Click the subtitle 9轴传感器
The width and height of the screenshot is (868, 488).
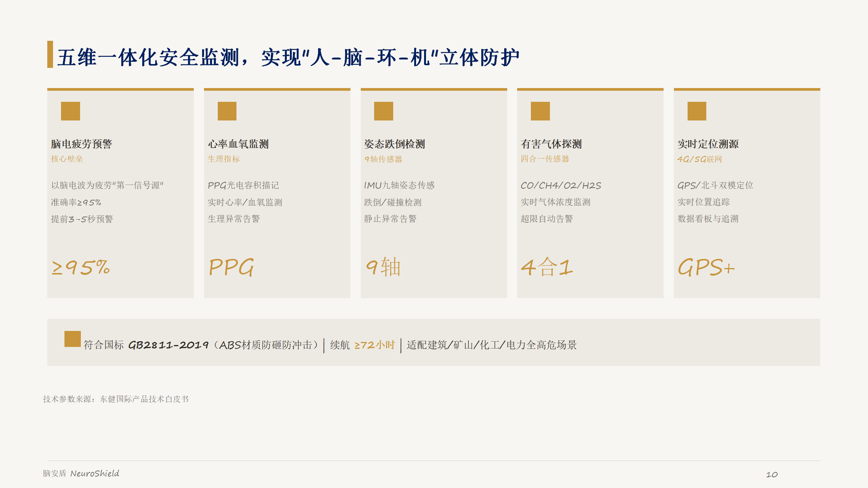[383, 159]
